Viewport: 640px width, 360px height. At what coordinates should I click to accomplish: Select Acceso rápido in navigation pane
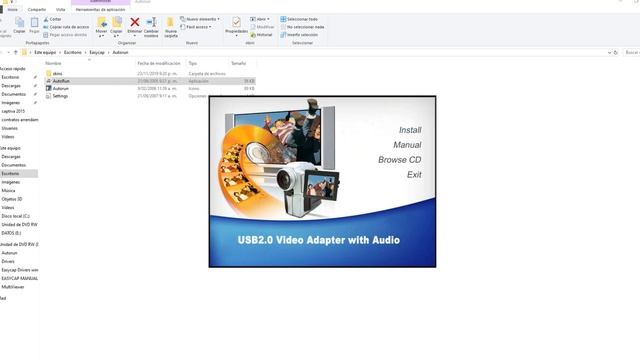point(12,69)
